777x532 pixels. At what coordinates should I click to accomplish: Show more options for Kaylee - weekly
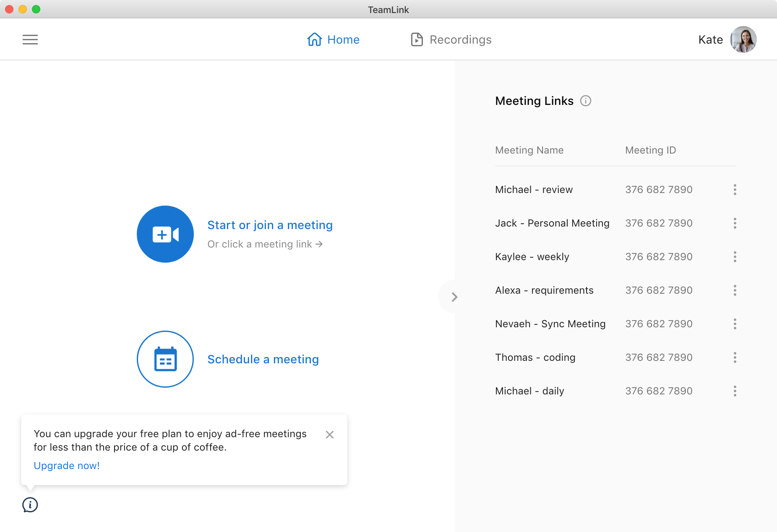(735, 257)
